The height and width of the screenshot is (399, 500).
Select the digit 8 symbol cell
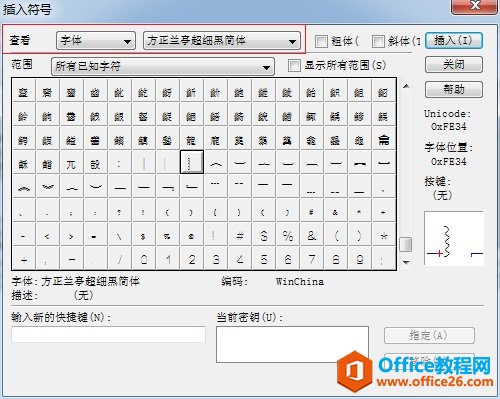(336, 259)
